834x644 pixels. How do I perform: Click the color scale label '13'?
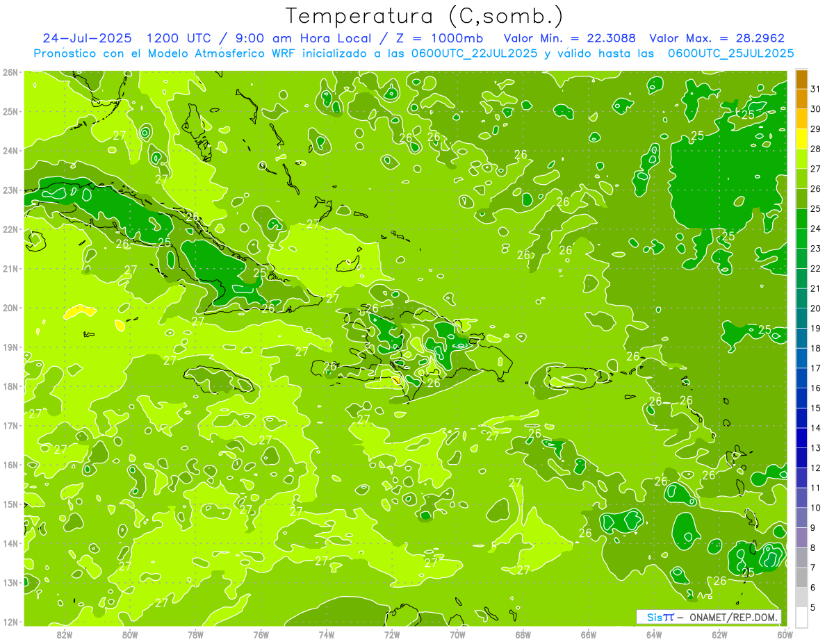click(x=815, y=447)
